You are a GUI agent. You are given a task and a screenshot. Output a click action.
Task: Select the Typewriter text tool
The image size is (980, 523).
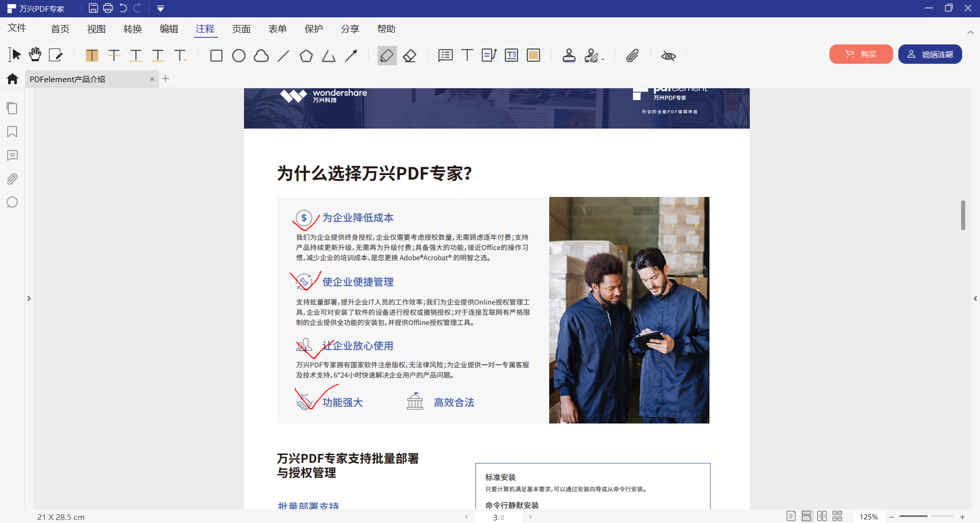(467, 55)
